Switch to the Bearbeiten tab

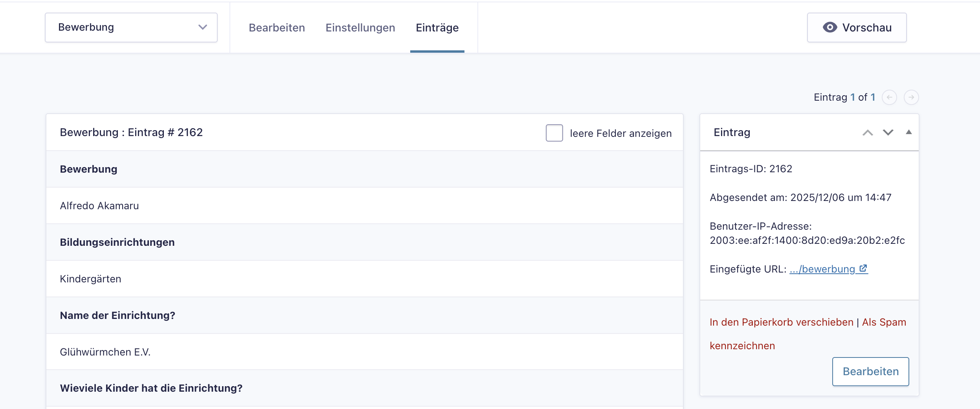pyautogui.click(x=277, y=28)
